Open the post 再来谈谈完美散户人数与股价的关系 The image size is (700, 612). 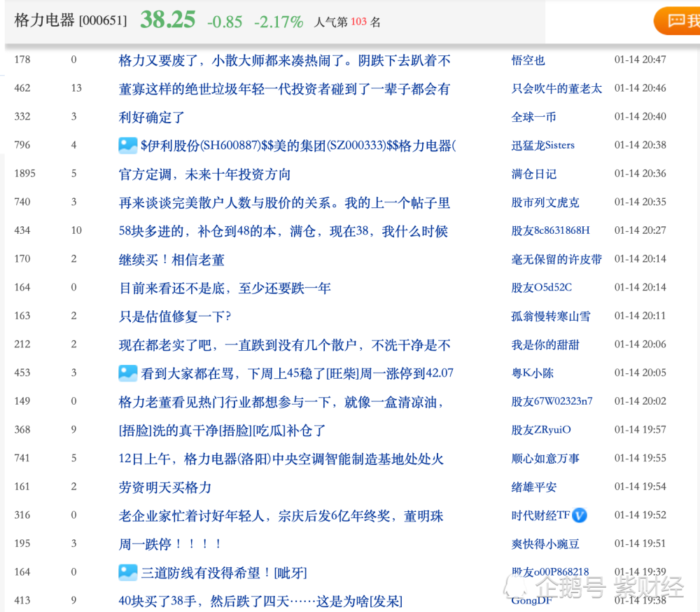(284, 202)
